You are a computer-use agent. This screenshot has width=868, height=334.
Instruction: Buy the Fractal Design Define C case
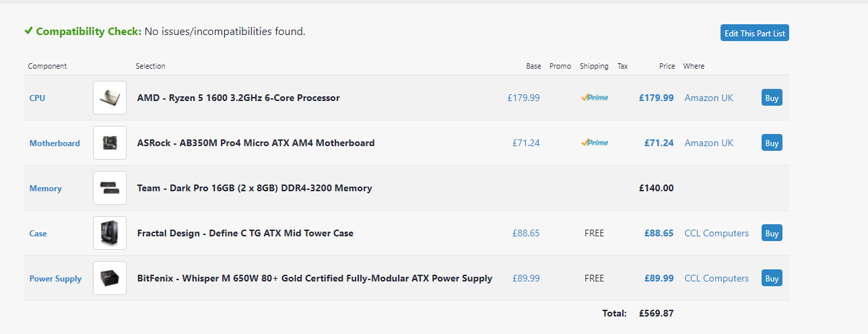772,233
